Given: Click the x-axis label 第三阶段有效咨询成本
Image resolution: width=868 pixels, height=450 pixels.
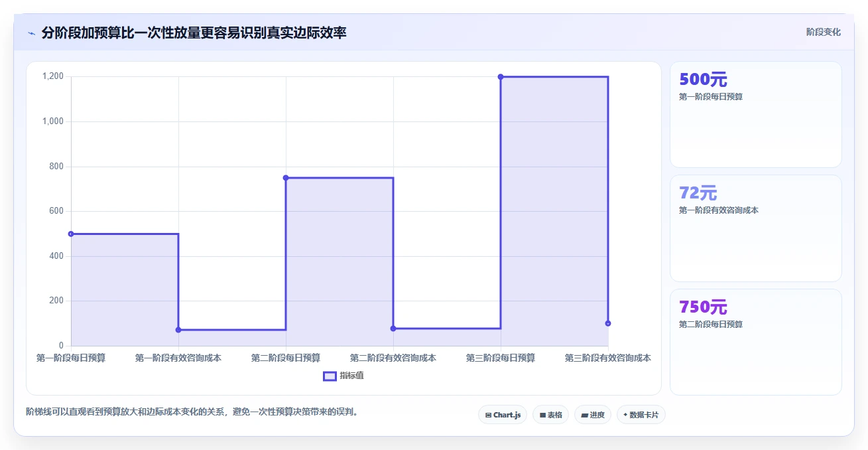Looking at the screenshot, I should tap(608, 358).
